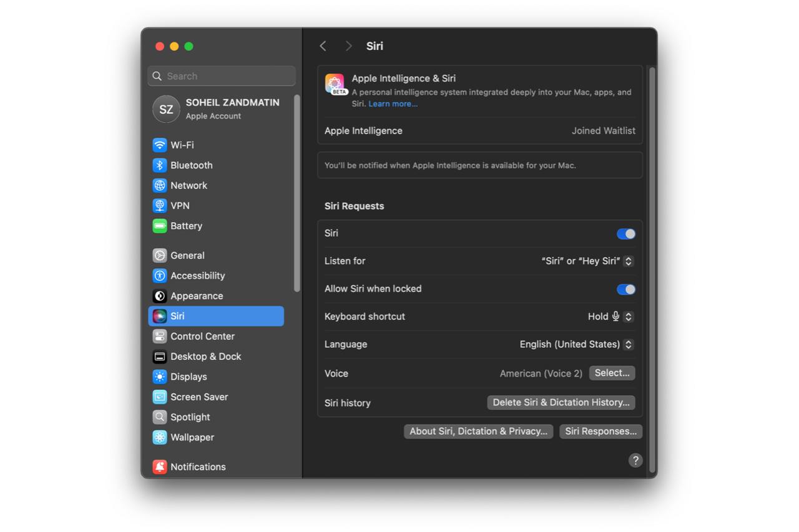The width and height of the screenshot is (799, 532).
Task: Click the Displays sun icon
Action: tap(160, 377)
